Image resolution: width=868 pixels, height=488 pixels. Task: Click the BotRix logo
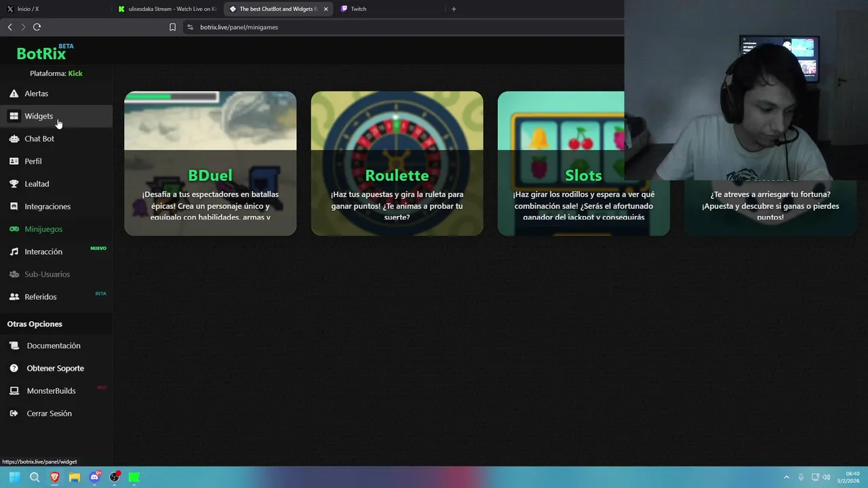click(x=44, y=53)
